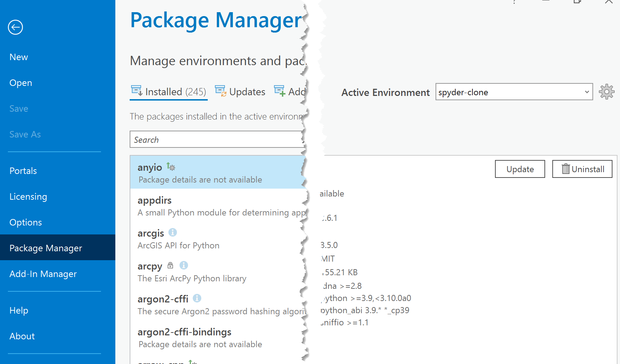Open environment manager gear icon
Viewport: 620px width, 364px height.
(x=606, y=92)
